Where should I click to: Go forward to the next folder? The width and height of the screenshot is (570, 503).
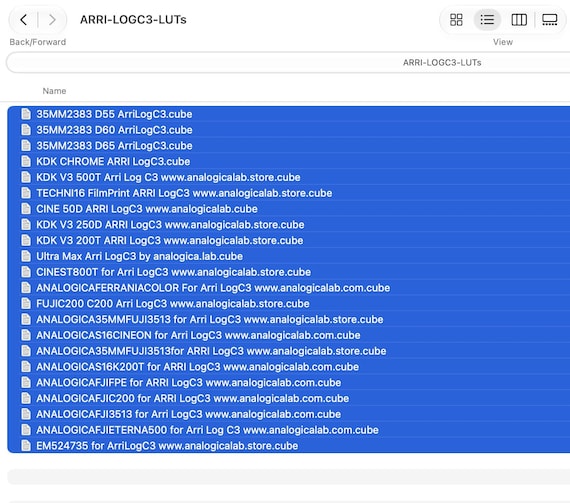point(52,20)
